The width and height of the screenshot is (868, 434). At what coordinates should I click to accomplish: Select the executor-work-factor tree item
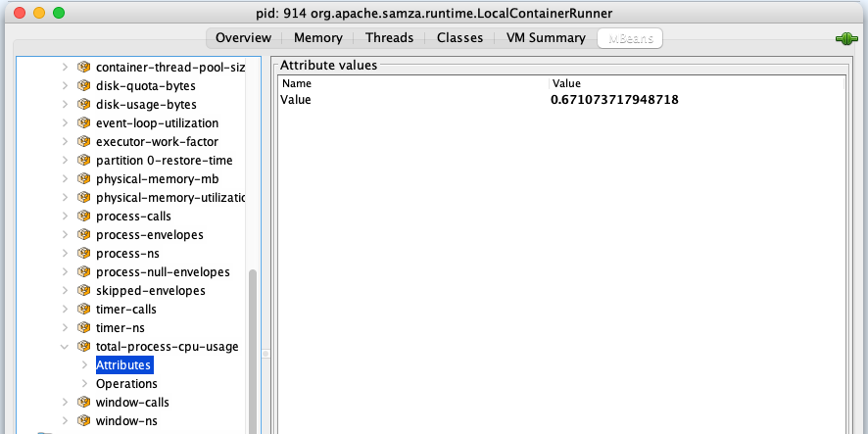point(157,141)
